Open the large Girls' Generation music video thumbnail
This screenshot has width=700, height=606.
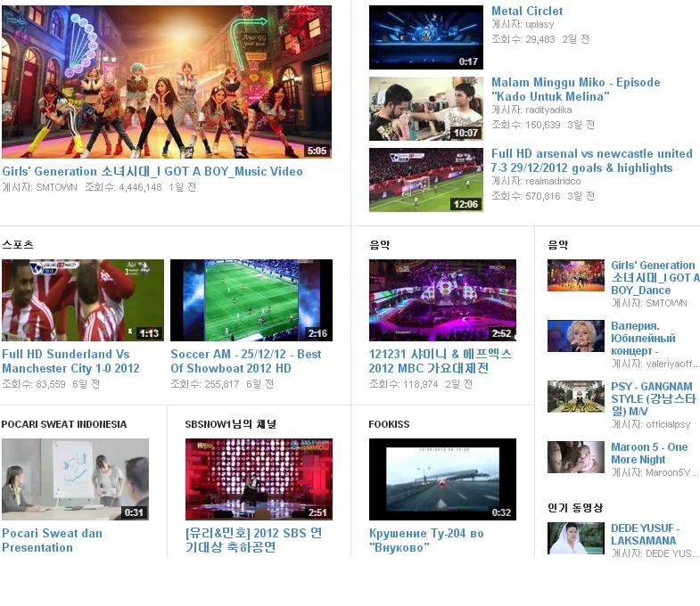point(166,82)
